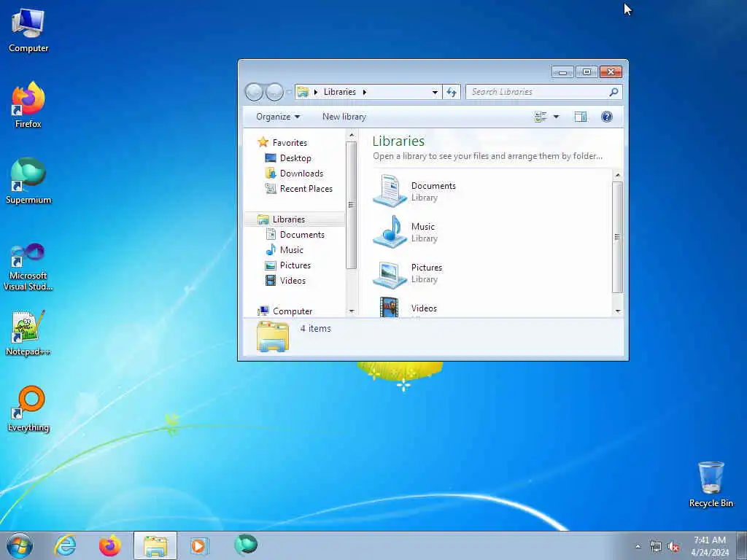
Task: Select Desktop under Favorites
Action: (287, 158)
